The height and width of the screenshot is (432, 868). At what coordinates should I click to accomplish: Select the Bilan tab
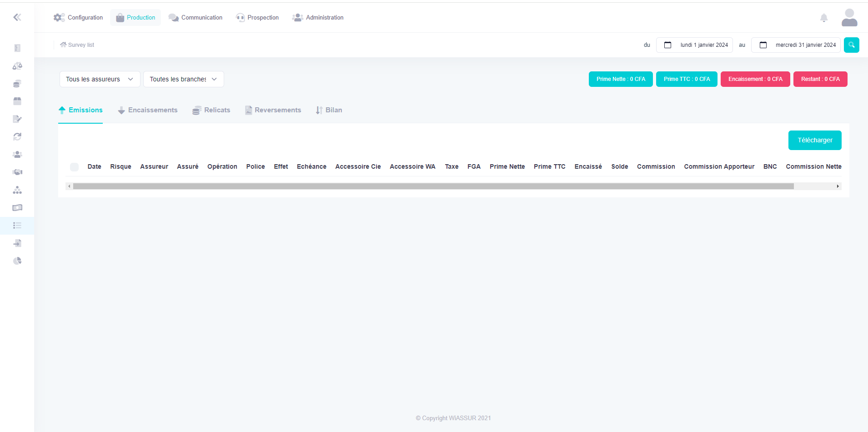pos(329,110)
